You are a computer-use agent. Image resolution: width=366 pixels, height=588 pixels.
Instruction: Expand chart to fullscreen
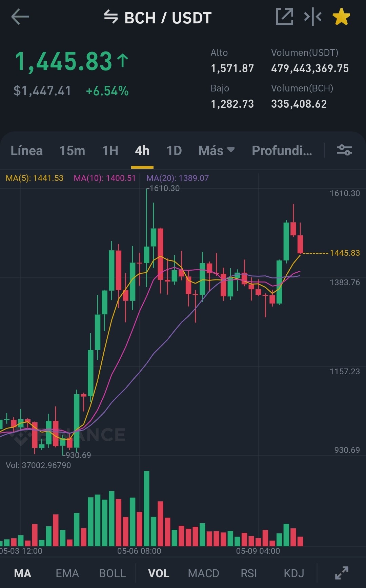click(x=342, y=573)
